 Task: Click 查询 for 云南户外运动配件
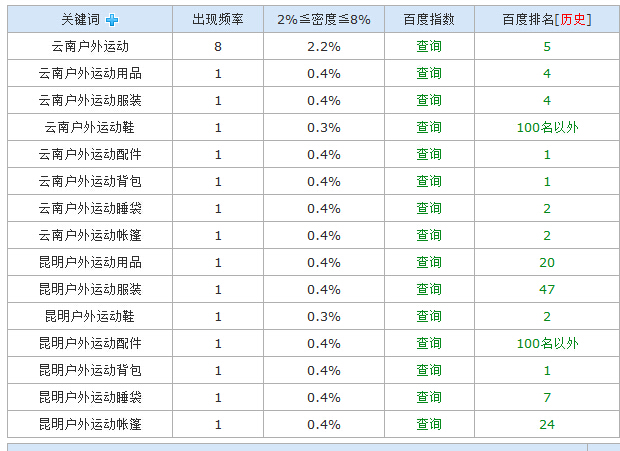coord(429,155)
